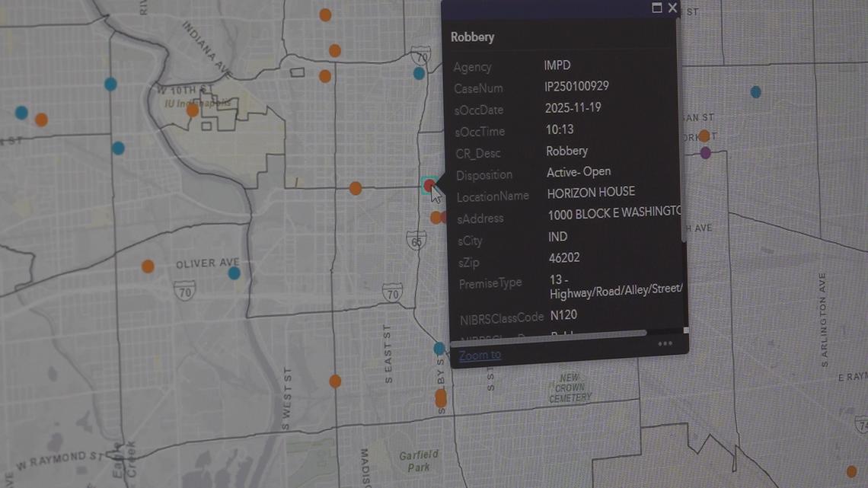Click the blue marker near Garfield Park
The width and height of the screenshot is (868, 488).
[x=439, y=348]
